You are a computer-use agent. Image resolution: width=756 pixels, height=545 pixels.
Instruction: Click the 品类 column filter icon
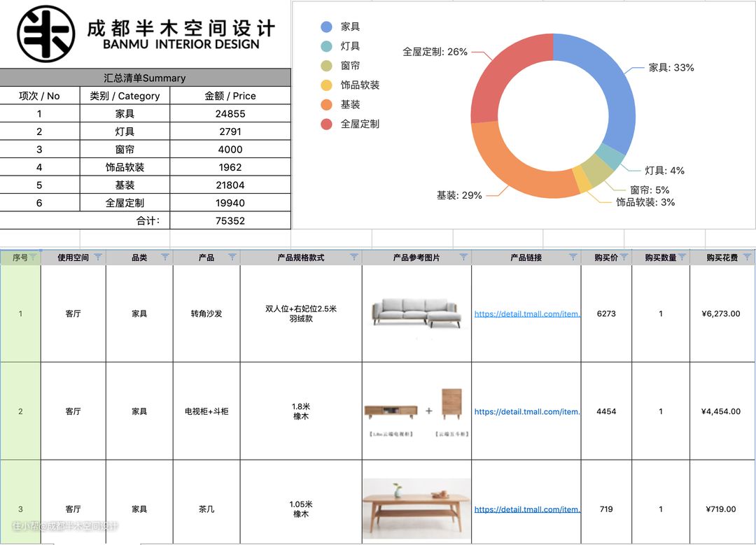coord(165,257)
